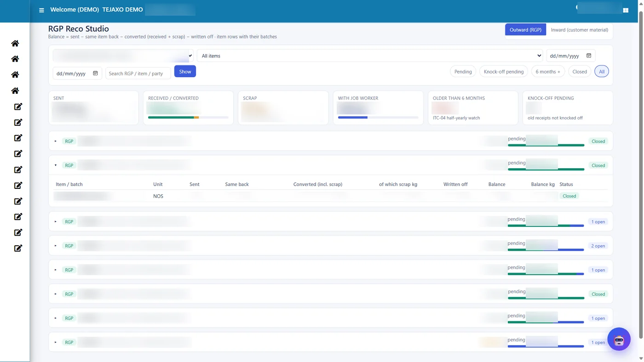
Task: Open the All items dropdown
Action: (x=370, y=56)
